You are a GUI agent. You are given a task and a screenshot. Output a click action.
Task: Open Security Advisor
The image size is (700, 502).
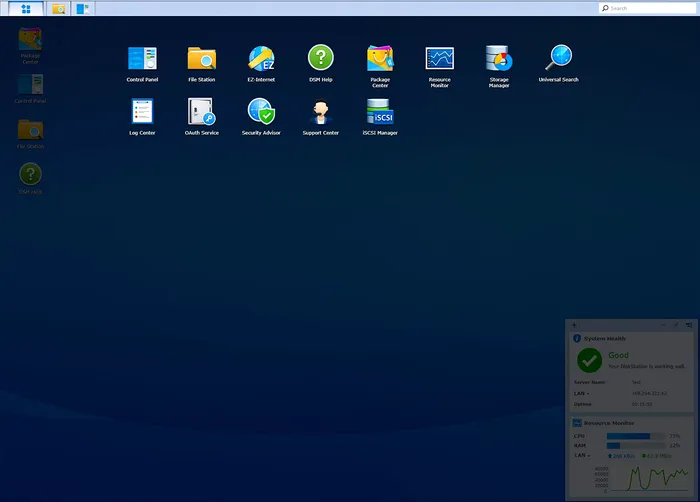point(261,117)
